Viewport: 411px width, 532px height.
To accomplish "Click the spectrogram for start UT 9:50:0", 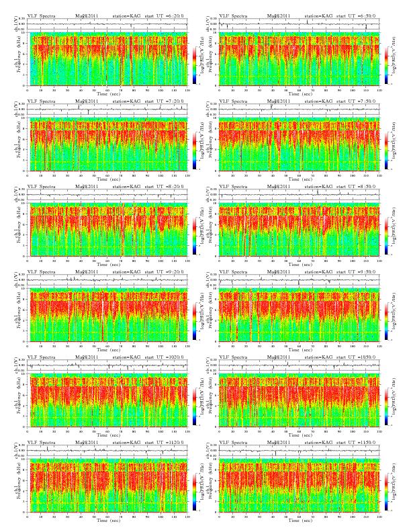I will [299, 315].
